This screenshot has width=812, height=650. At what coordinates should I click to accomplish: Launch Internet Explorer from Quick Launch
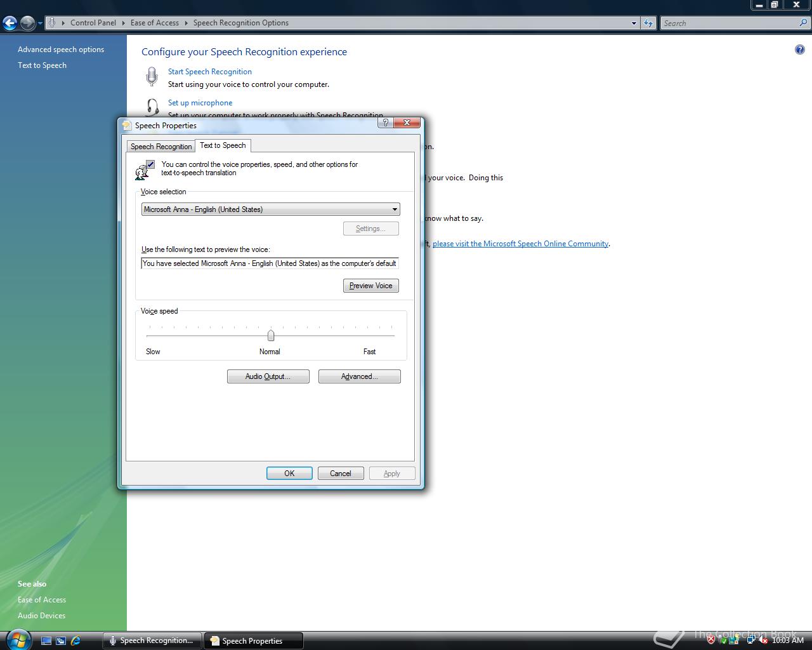point(75,640)
